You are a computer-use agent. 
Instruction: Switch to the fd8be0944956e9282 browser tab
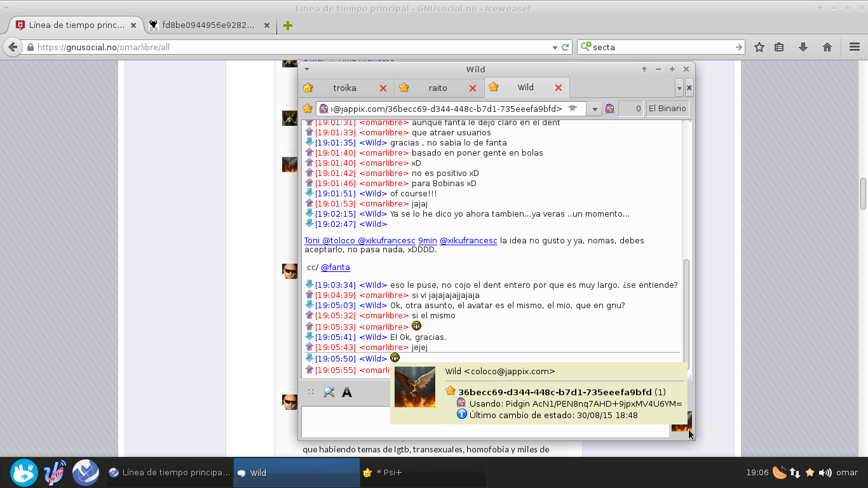[208, 25]
